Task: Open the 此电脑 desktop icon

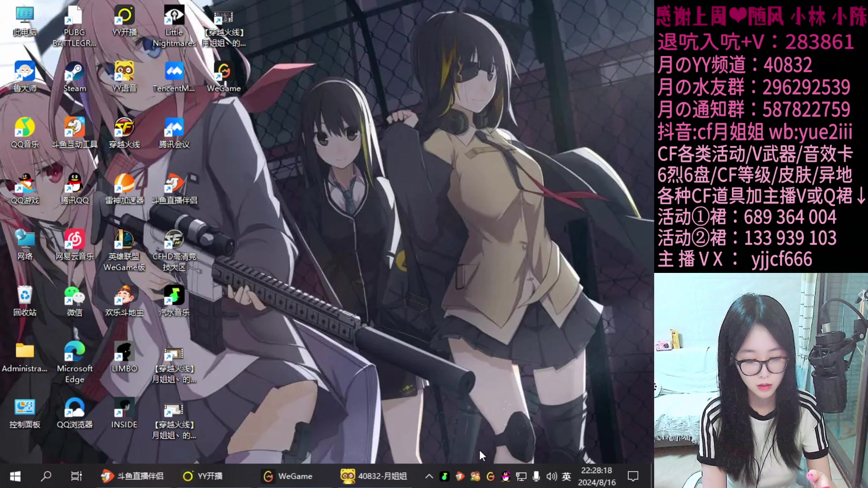Action: [x=25, y=21]
